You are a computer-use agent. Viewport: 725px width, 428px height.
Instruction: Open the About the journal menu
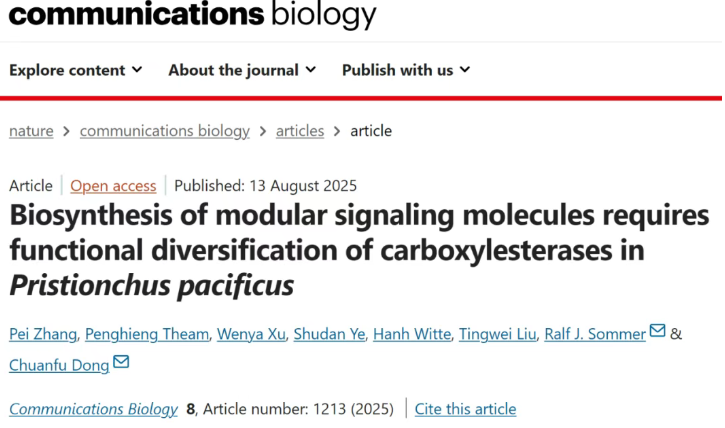pyautogui.click(x=242, y=70)
